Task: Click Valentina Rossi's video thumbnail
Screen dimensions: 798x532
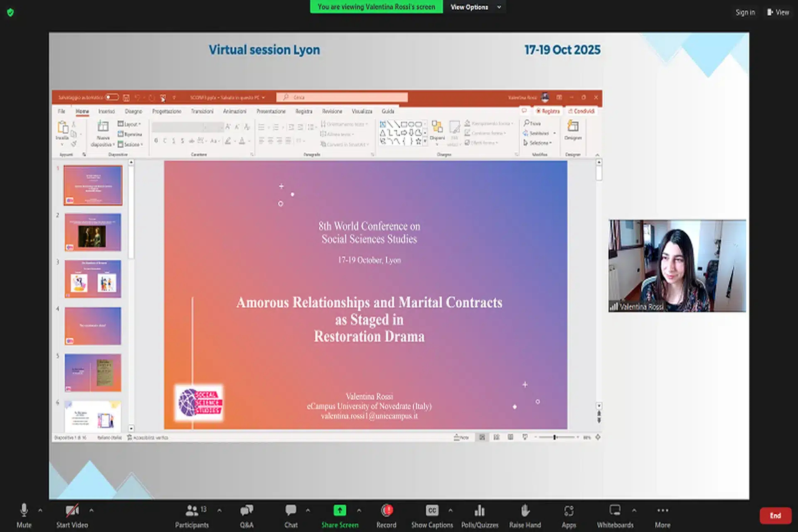Action: [x=677, y=266]
